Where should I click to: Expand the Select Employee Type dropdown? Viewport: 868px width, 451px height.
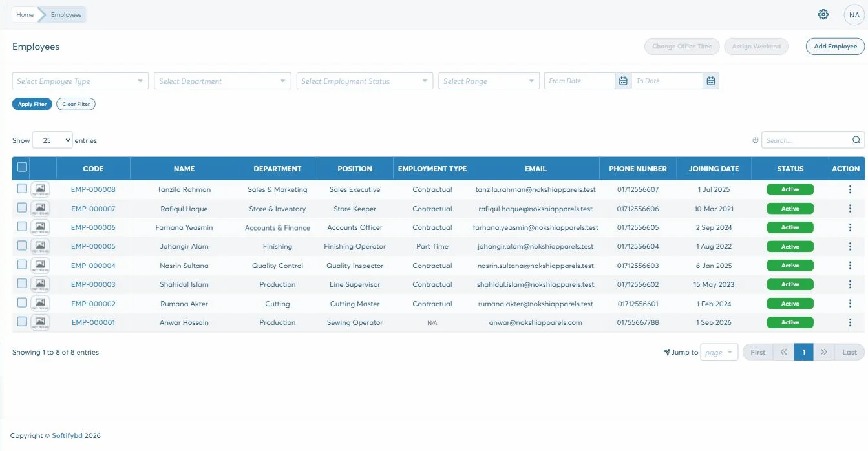[80, 81]
